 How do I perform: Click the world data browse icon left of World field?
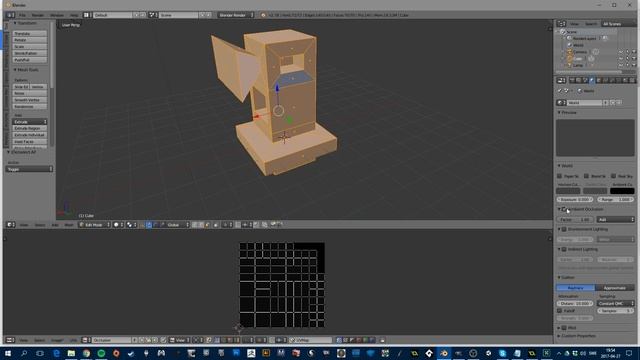point(562,103)
